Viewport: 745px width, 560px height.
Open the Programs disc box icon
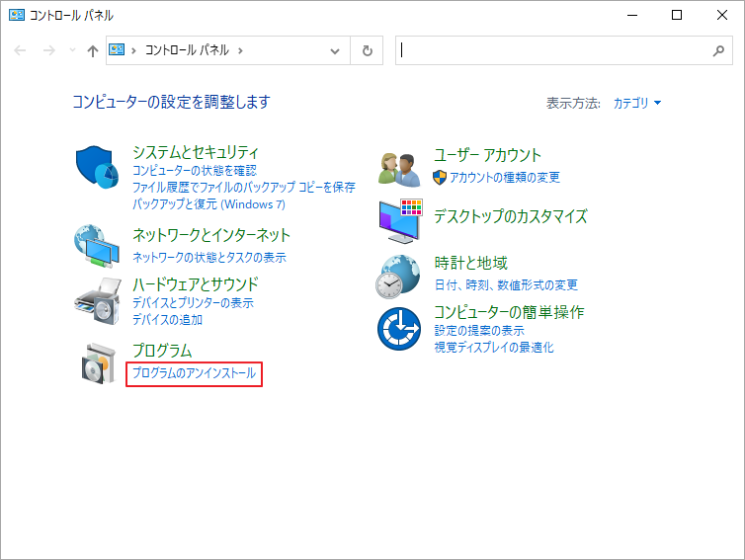click(x=99, y=362)
